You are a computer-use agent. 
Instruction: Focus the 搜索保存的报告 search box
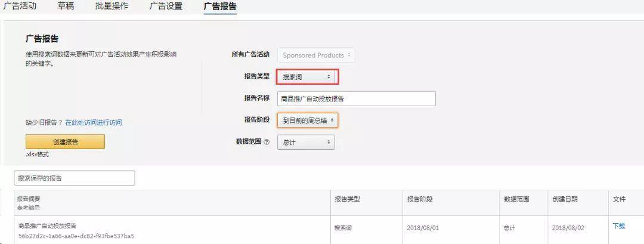pyautogui.click(x=75, y=178)
